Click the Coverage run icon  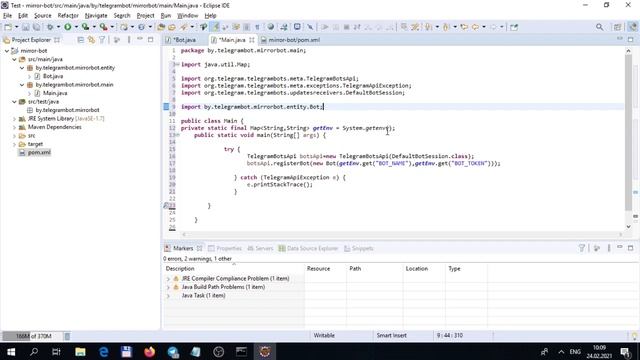tap(85, 27)
